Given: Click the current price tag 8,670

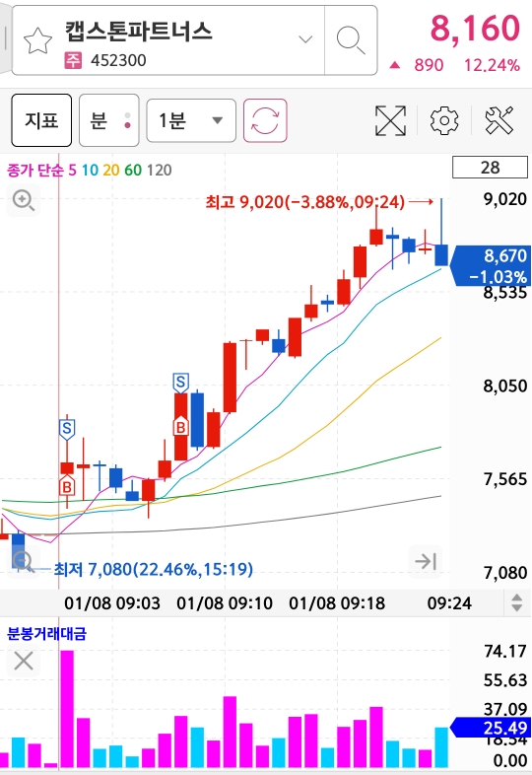Looking at the screenshot, I should pyautogui.click(x=491, y=265).
